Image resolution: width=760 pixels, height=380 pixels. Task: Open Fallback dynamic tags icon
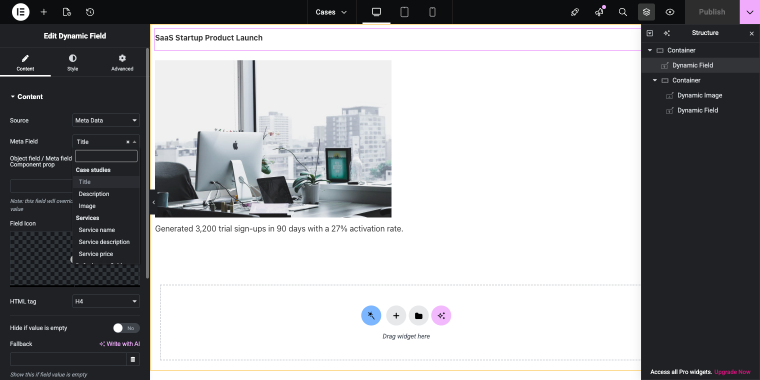(133, 359)
